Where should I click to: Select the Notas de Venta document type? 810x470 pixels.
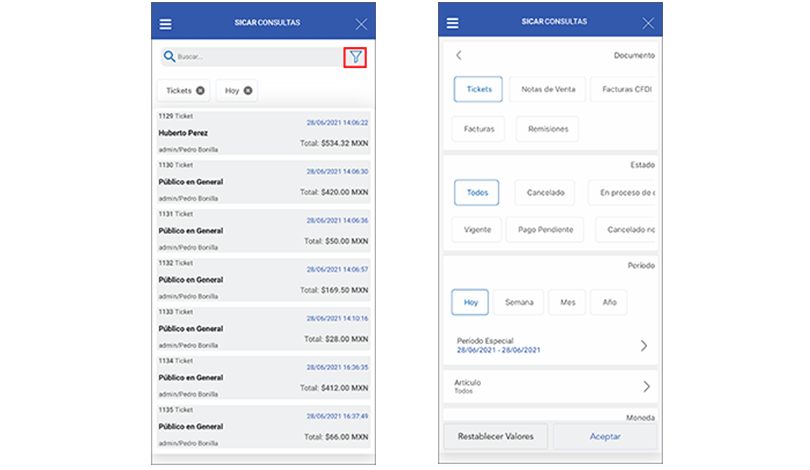[548, 90]
